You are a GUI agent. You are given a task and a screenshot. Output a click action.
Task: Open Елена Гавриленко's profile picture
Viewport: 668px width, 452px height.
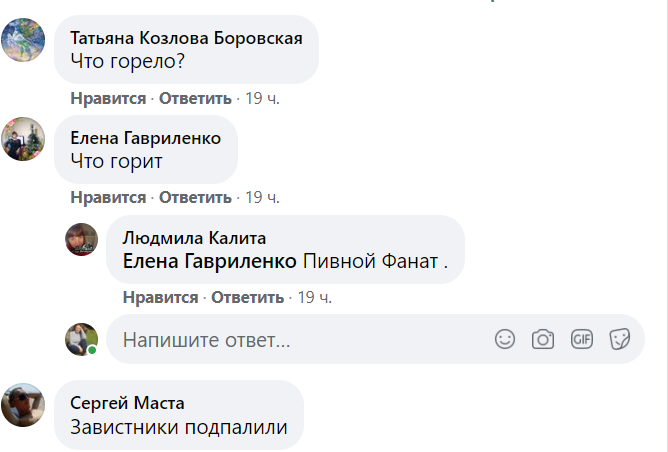pyautogui.click(x=23, y=140)
